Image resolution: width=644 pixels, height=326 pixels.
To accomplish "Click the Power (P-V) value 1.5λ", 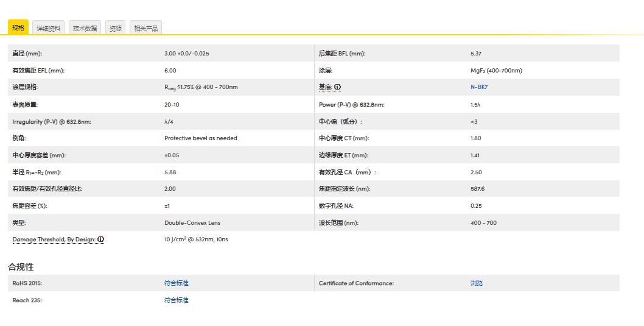I will (x=475, y=104).
